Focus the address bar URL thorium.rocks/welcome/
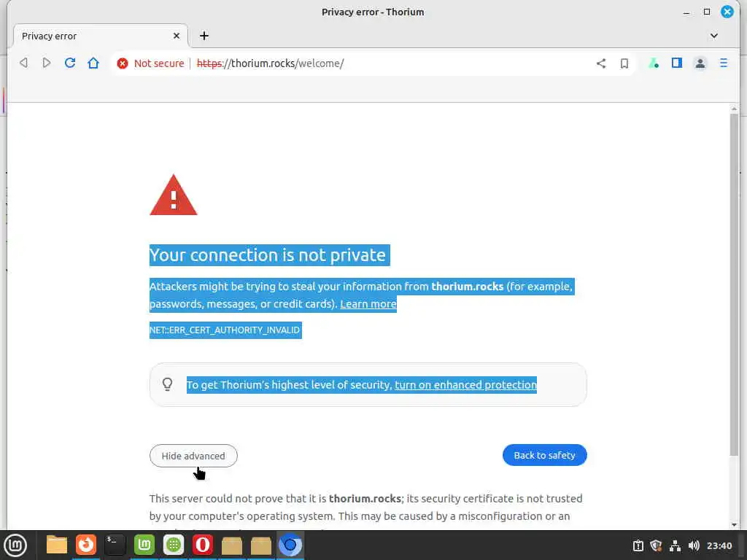This screenshot has width=747, height=560. 270,63
